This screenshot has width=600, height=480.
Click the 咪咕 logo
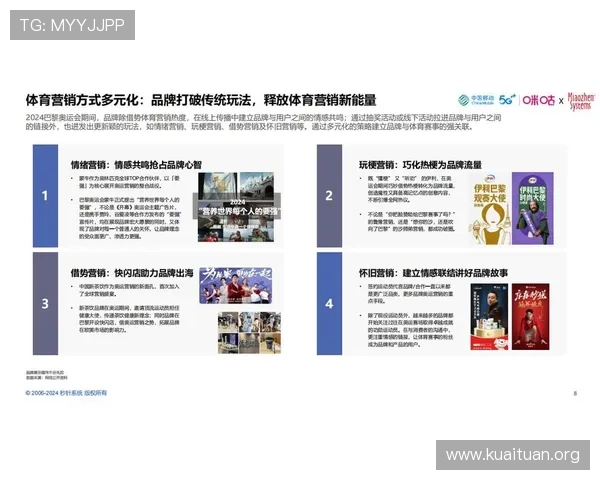(x=538, y=100)
